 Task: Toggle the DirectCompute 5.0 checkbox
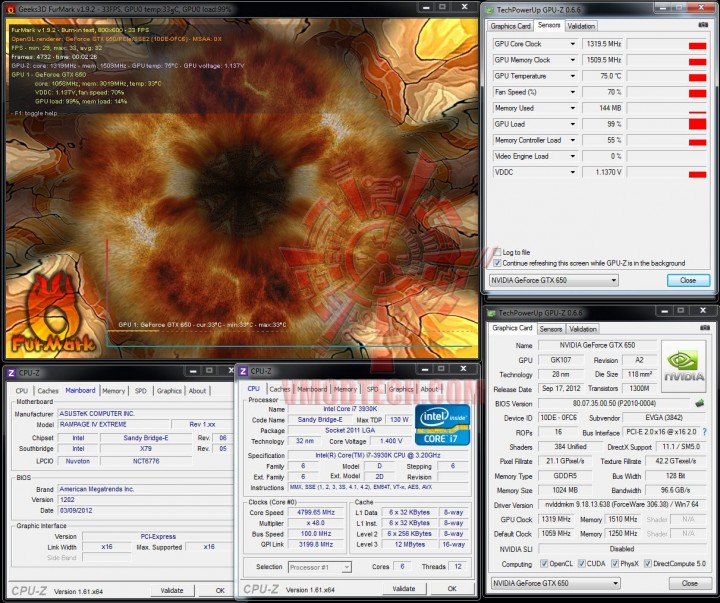(648, 564)
